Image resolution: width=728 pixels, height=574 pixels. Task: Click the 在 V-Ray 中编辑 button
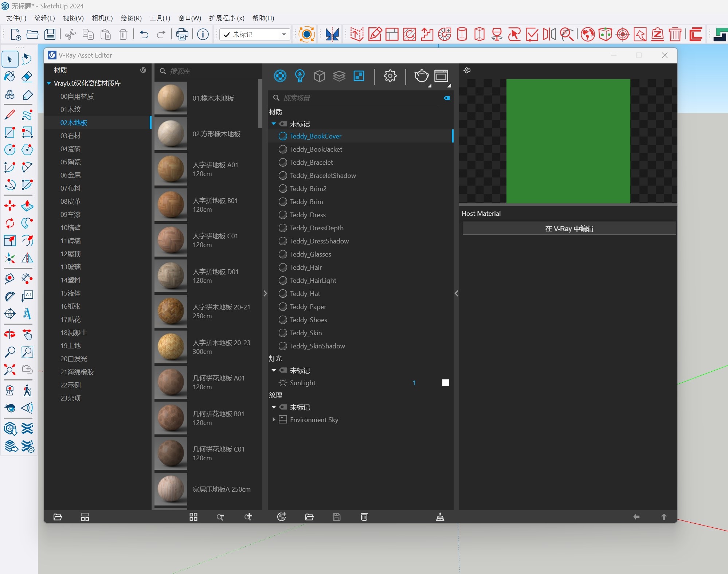(569, 229)
